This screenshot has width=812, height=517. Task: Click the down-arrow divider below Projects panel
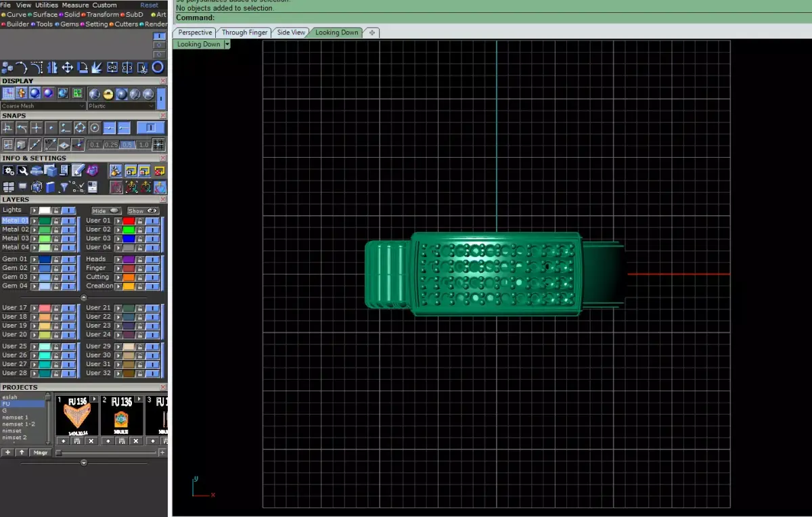coord(84,463)
